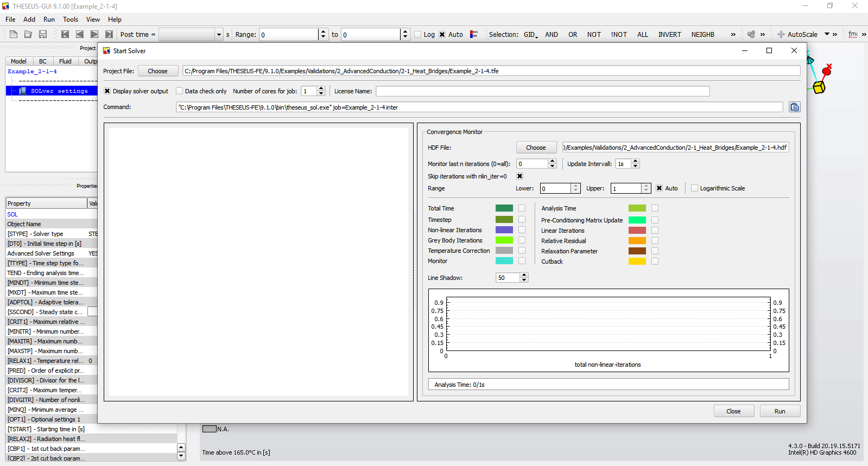Viewport: 868px width, 466px height.
Task: Switch to the Fluid tab
Action: [65, 61]
